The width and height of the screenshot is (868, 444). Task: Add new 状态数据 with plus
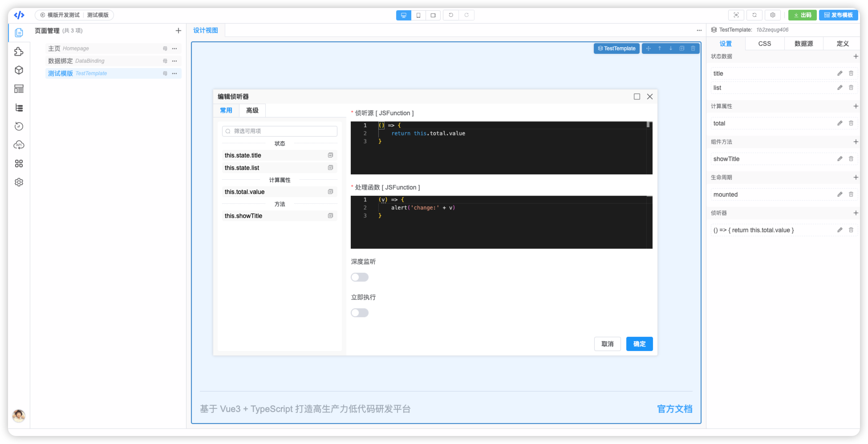[x=856, y=57]
